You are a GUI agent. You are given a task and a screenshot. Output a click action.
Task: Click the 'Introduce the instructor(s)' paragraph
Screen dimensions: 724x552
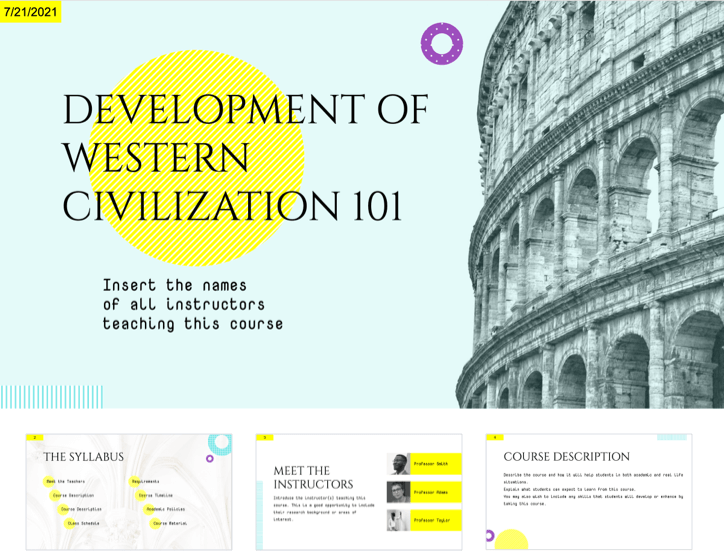point(324,509)
